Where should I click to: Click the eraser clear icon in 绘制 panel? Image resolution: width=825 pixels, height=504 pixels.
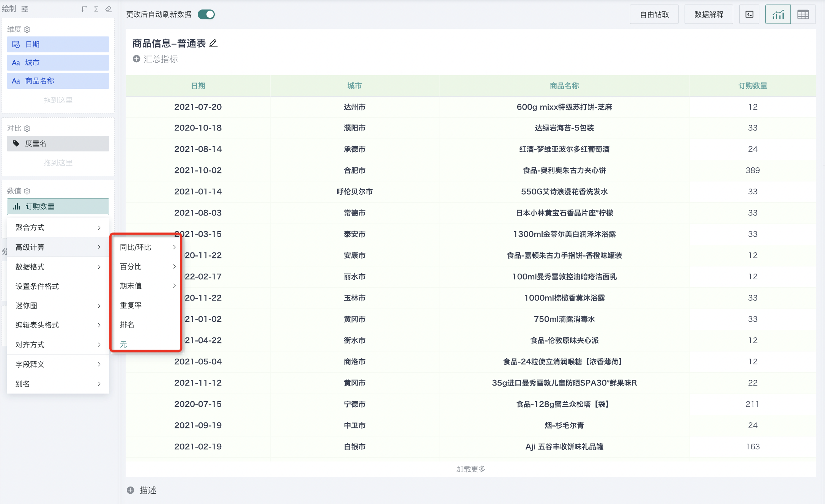[109, 9]
